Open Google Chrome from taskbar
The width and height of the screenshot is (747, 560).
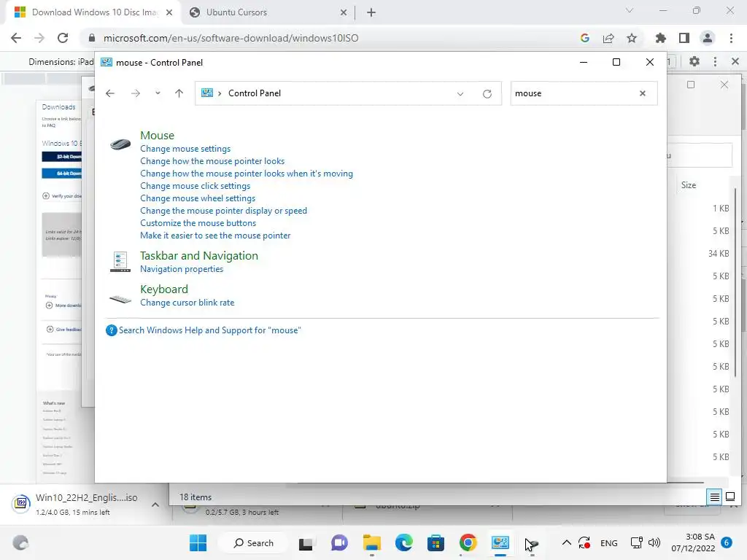coord(468,542)
